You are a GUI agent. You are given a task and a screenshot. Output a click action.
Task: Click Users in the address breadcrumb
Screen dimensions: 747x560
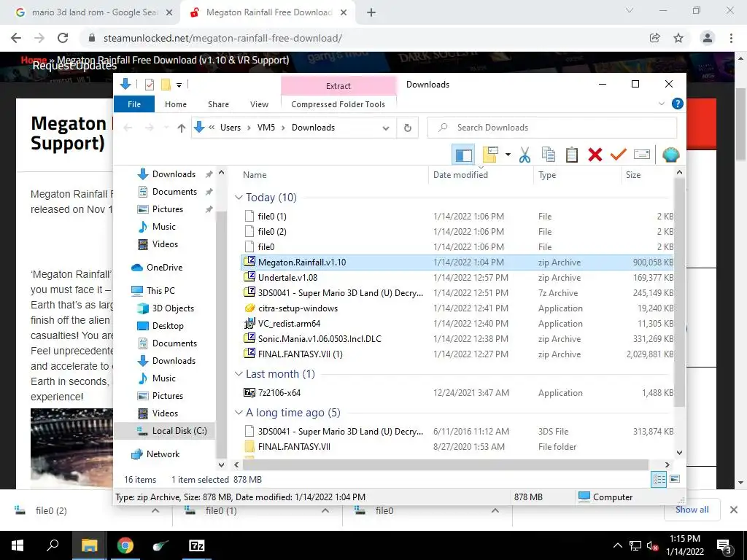tap(230, 128)
